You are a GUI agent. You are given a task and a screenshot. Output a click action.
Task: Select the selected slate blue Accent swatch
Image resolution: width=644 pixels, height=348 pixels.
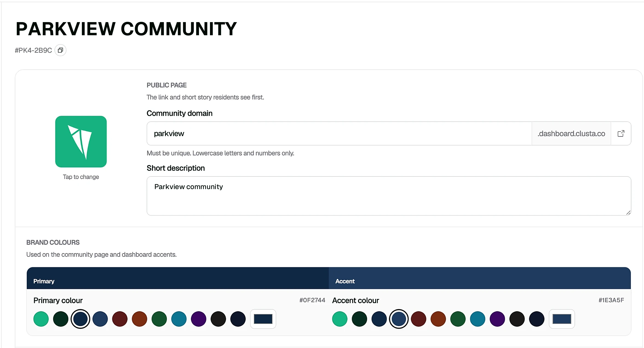(x=399, y=319)
